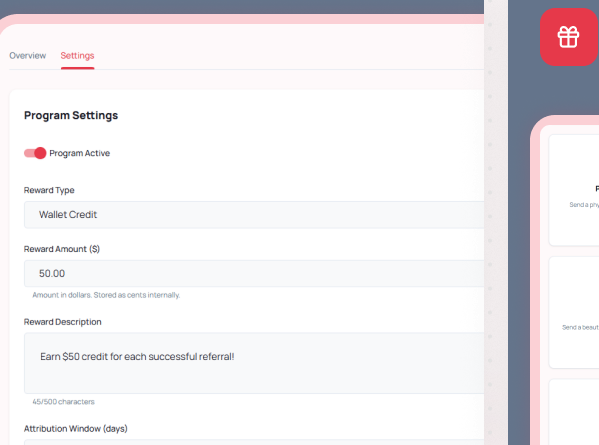
Task: Click the Reward Amount field showing 50.00
Action: (254, 273)
